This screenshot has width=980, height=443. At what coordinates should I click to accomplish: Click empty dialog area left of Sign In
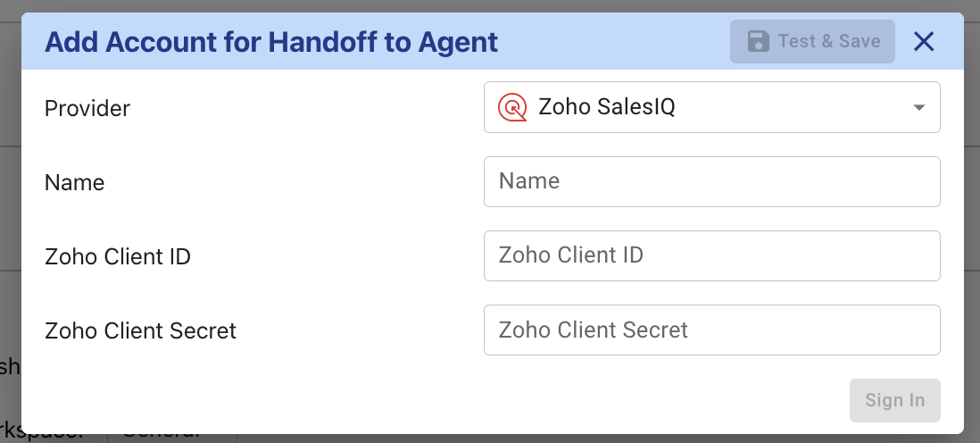point(446,399)
